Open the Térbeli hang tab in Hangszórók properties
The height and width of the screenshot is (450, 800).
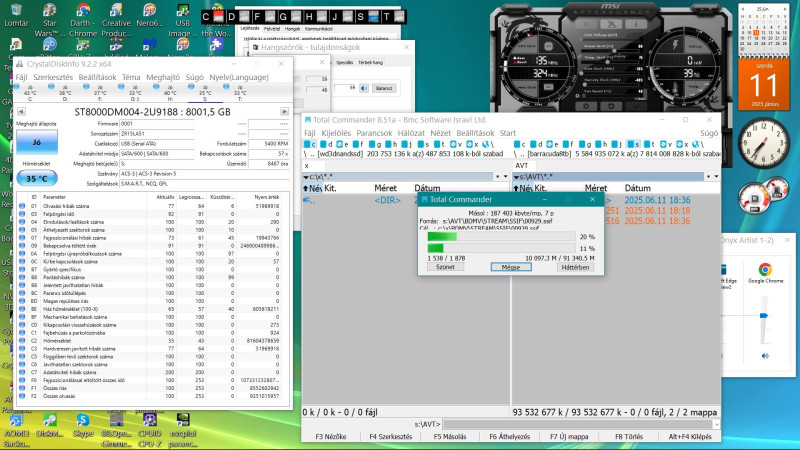pyautogui.click(x=370, y=62)
